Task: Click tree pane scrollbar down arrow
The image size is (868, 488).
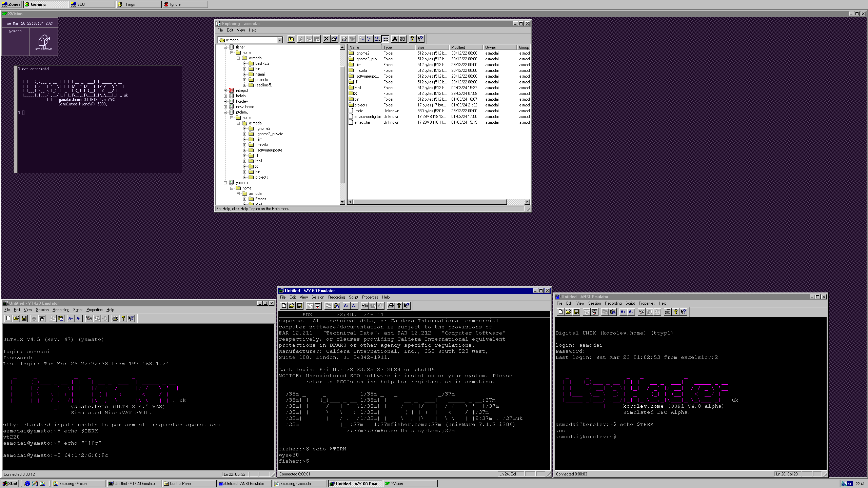Action: (342, 202)
